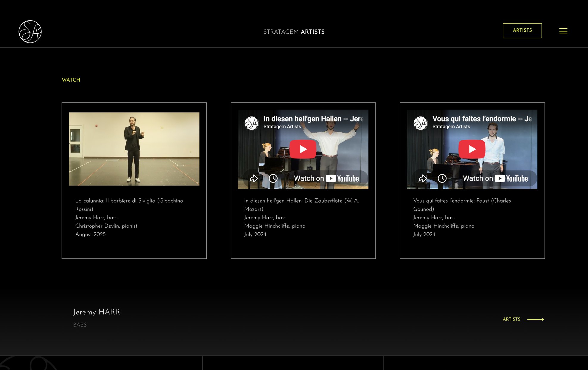Click Stratagem Artists channel name on Vous qui faites video

(x=451, y=127)
